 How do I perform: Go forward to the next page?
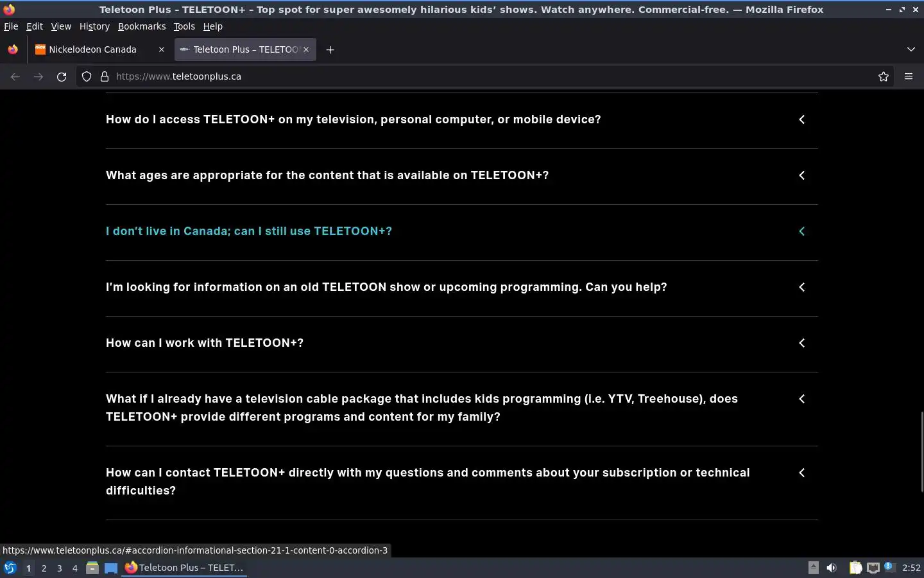[x=38, y=76]
